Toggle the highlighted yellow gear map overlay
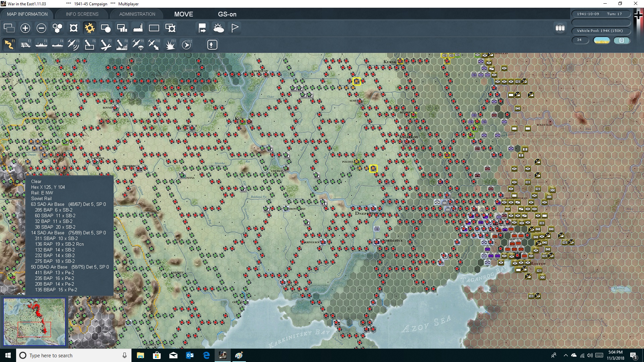644x362 pixels. [x=90, y=28]
